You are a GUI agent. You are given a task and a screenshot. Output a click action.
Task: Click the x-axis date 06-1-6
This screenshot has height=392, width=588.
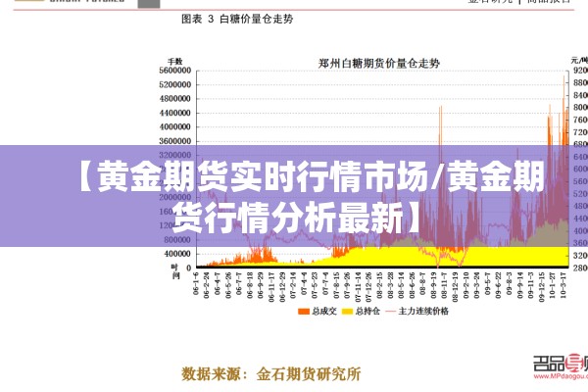tap(195, 283)
